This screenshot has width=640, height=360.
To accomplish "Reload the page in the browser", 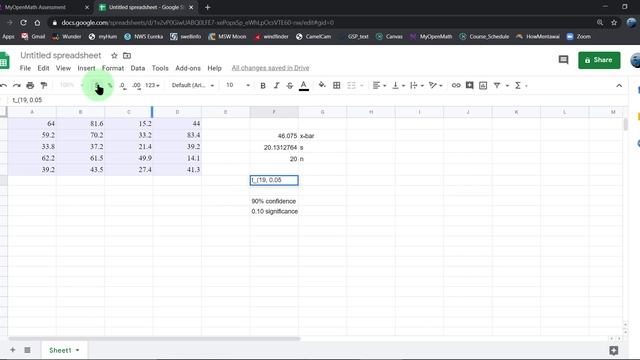I will 23,23.
